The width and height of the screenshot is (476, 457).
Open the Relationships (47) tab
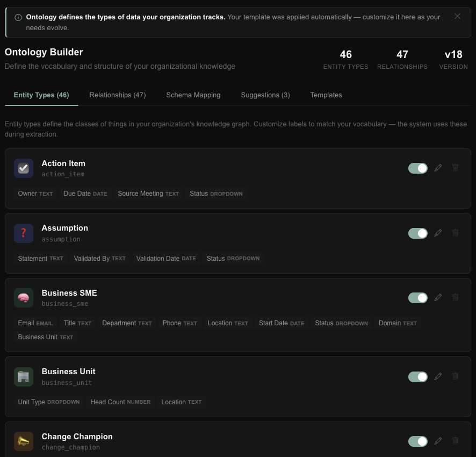[118, 95]
